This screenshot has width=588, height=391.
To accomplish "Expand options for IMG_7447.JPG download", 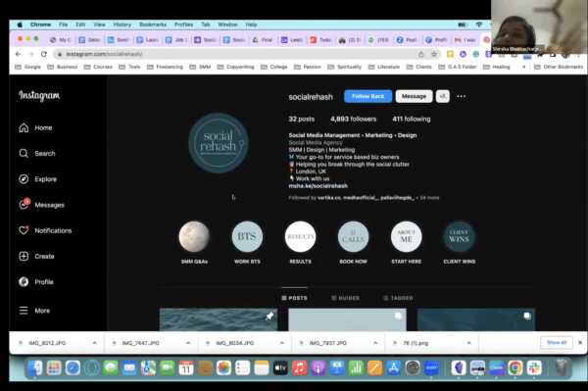I will (x=188, y=343).
